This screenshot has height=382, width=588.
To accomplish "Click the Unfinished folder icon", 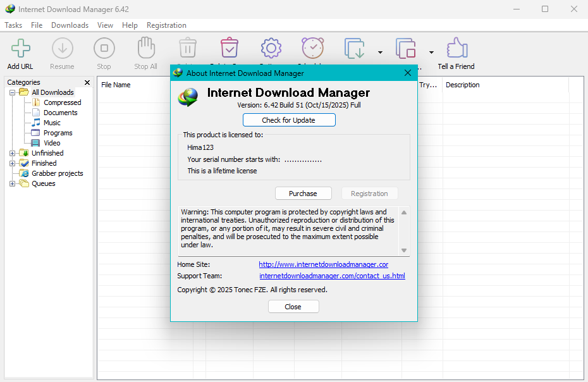I will 24,153.
